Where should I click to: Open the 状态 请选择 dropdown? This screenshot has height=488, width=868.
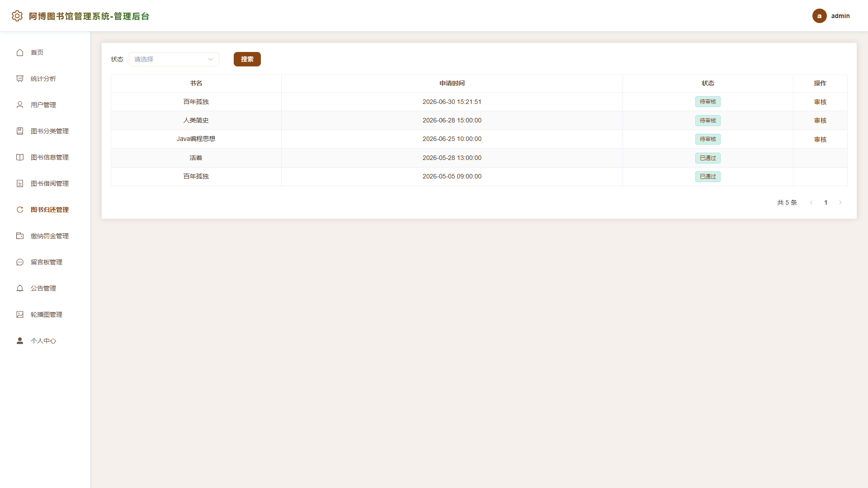[174, 59]
